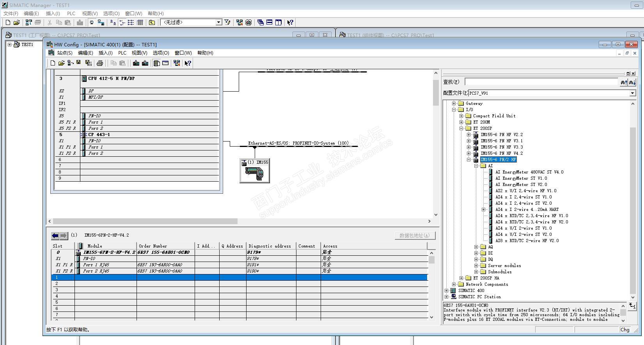Click the open station folder icon in HW Config
Screen dimensions: 644x345
coord(61,63)
